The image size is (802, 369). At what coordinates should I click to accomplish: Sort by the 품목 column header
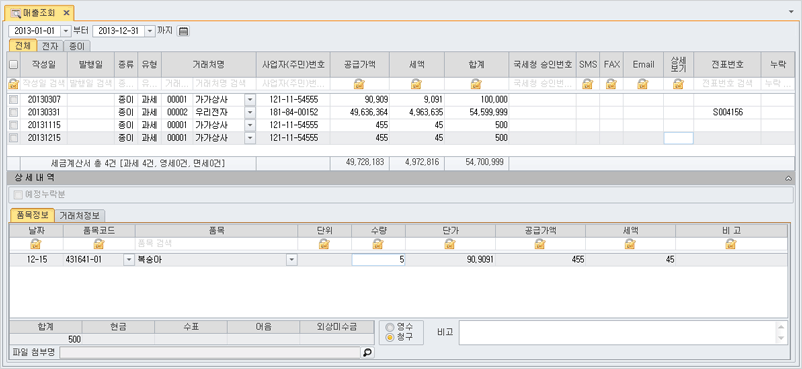216,231
